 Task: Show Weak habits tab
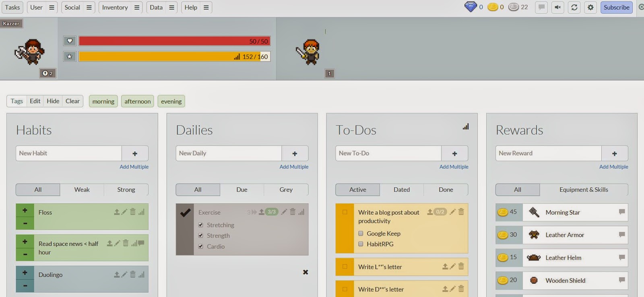(x=82, y=190)
